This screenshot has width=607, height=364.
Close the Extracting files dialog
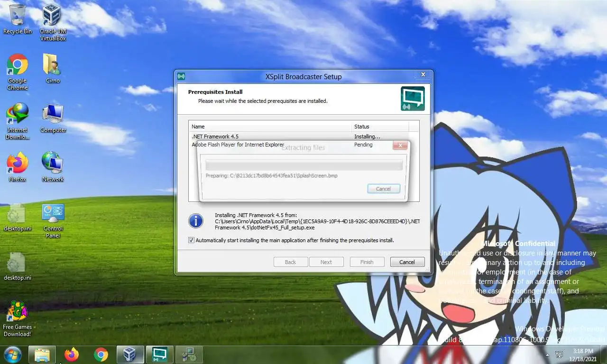tap(400, 146)
